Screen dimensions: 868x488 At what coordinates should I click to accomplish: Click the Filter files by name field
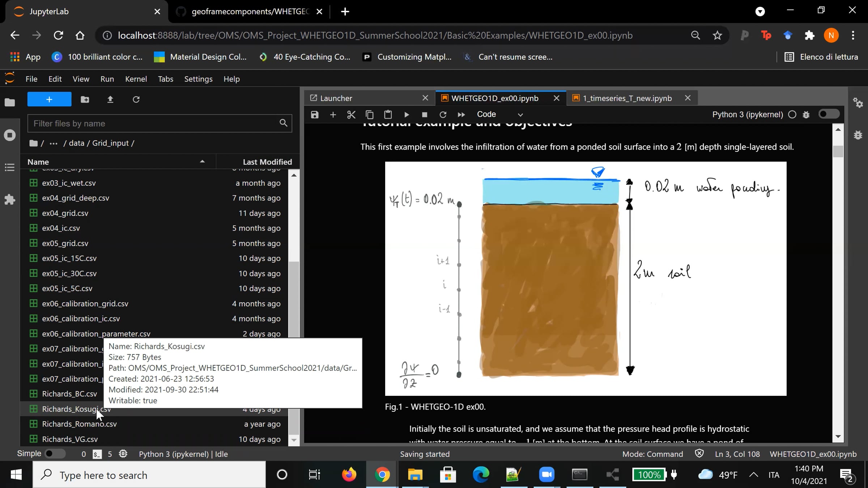point(159,123)
